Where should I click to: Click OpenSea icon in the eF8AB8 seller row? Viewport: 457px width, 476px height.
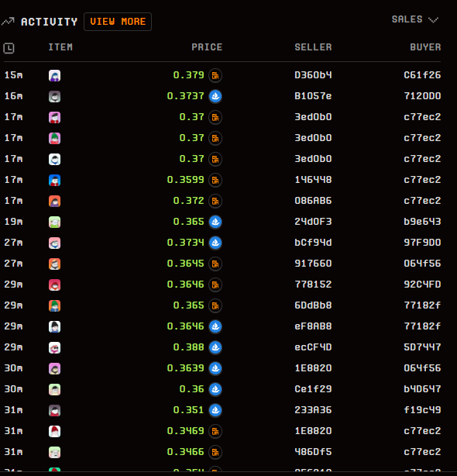215,326
